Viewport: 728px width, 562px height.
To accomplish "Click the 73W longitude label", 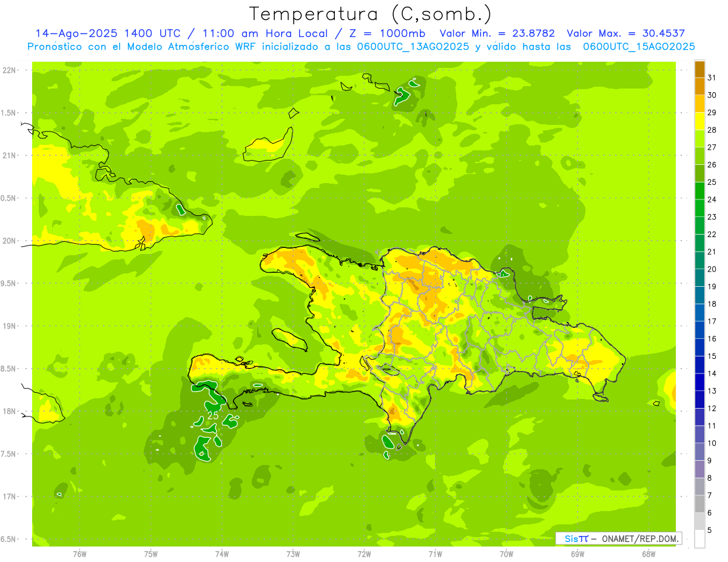I will tap(293, 554).
